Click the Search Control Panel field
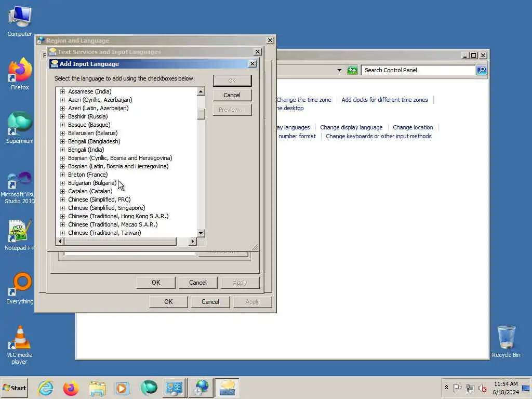Viewport: 532px width, 399px height. [418, 70]
